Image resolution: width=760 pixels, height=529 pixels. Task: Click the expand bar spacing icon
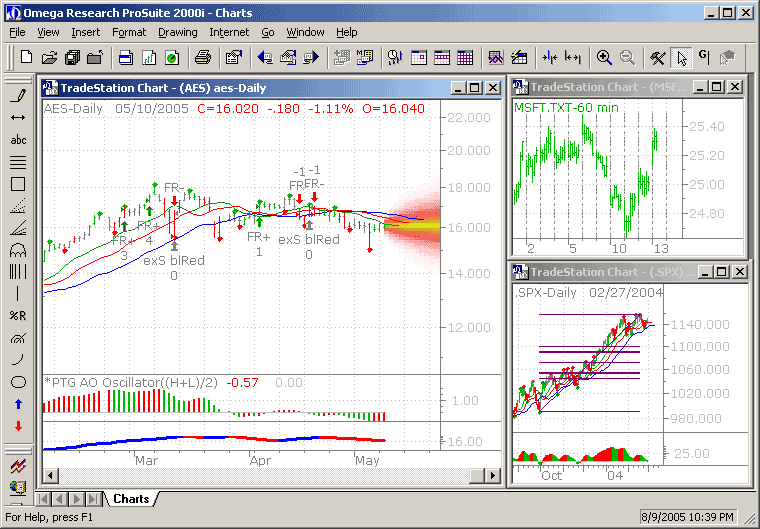pos(573,58)
